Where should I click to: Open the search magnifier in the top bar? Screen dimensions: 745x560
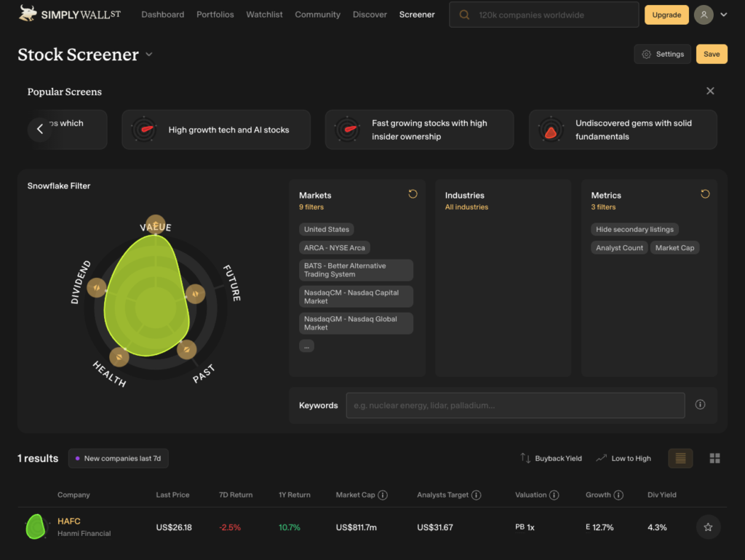[464, 14]
